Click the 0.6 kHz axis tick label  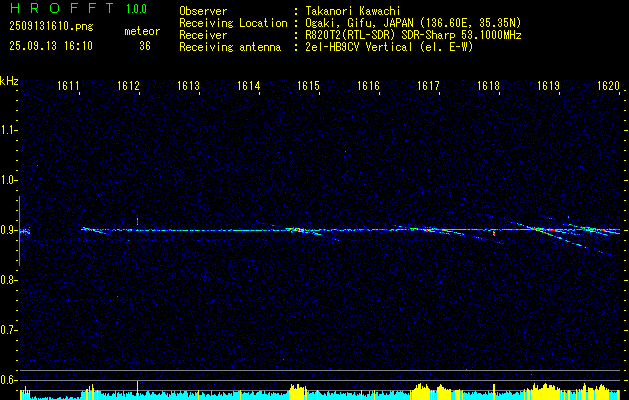point(8,380)
